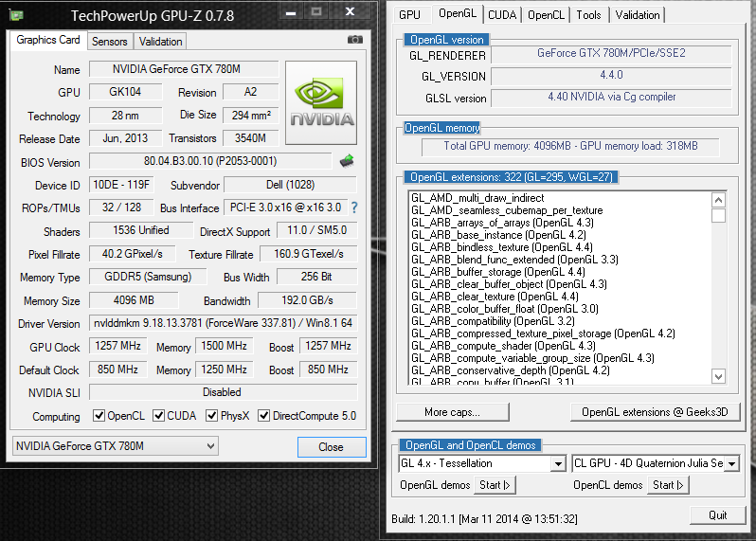
Task: Switch to the OpenCL tab
Action: [x=547, y=15]
